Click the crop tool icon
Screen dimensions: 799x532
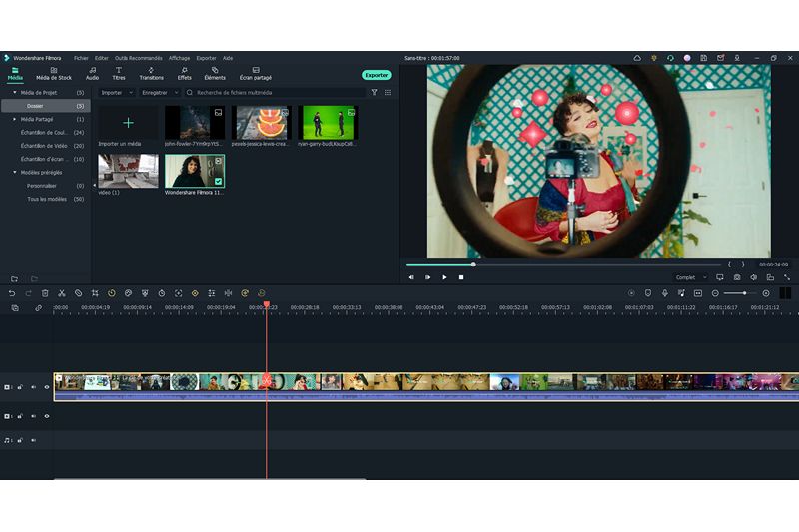(x=95, y=293)
